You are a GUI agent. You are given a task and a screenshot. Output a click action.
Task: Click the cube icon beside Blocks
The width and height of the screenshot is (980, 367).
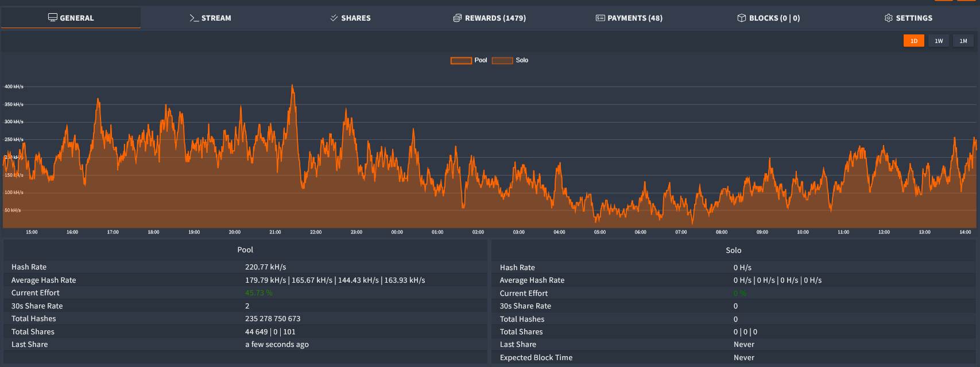tap(742, 18)
